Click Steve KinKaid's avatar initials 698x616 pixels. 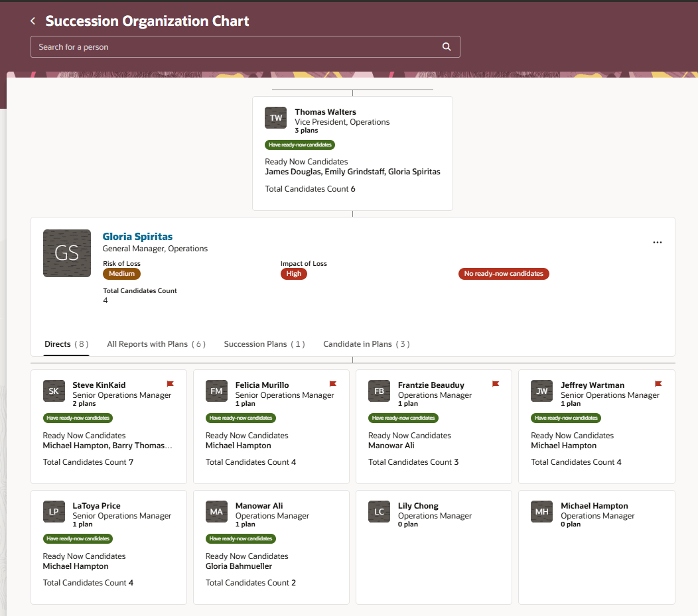click(x=54, y=391)
